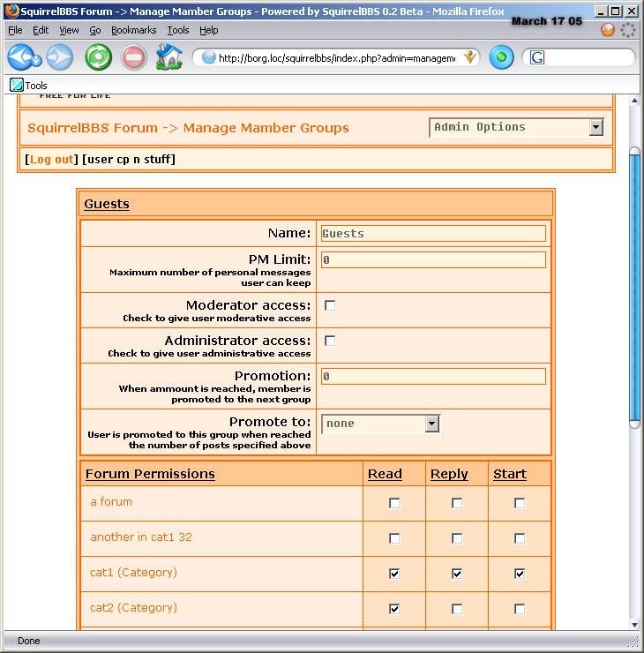Screen dimensions: 644x653
Task: Check Read permission for a forum
Action: click(394, 503)
